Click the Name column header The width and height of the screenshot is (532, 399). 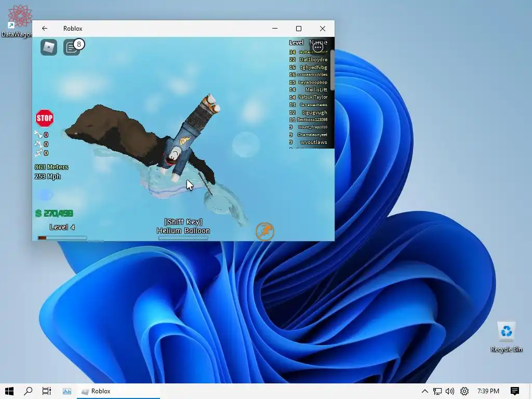pos(318,43)
